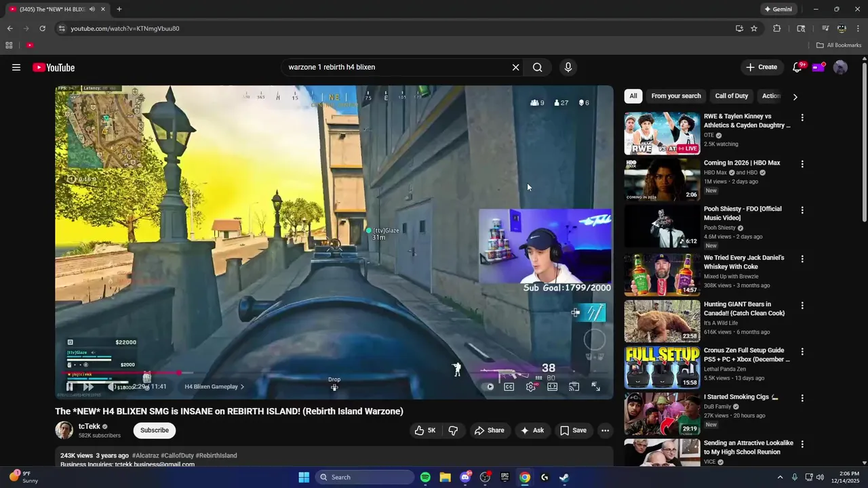Skip to next video in player
The image size is (868, 488).
click(88, 387)
